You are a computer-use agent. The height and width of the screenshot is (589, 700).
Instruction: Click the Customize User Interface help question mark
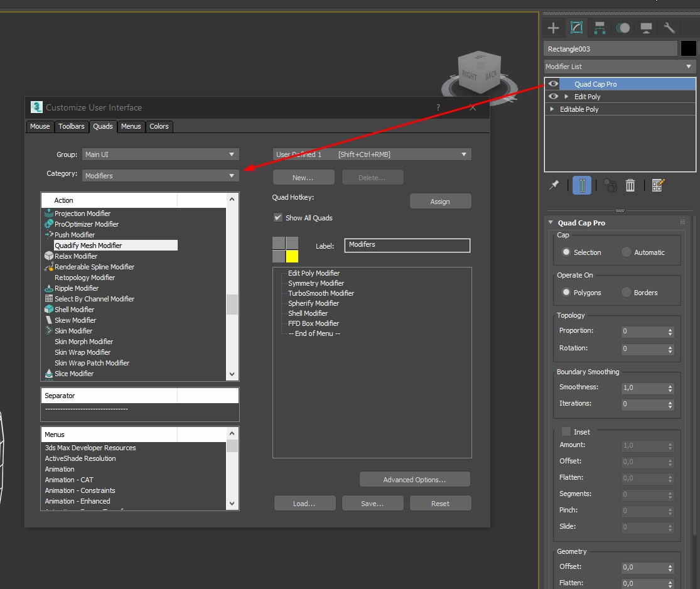click(438, 107)
